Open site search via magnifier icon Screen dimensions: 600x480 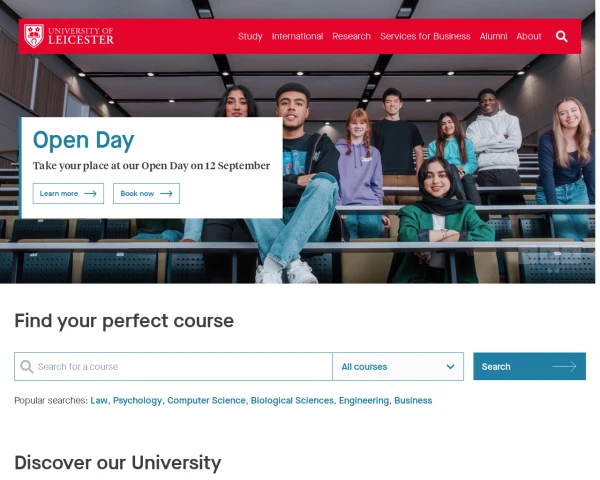coord(561,36)
